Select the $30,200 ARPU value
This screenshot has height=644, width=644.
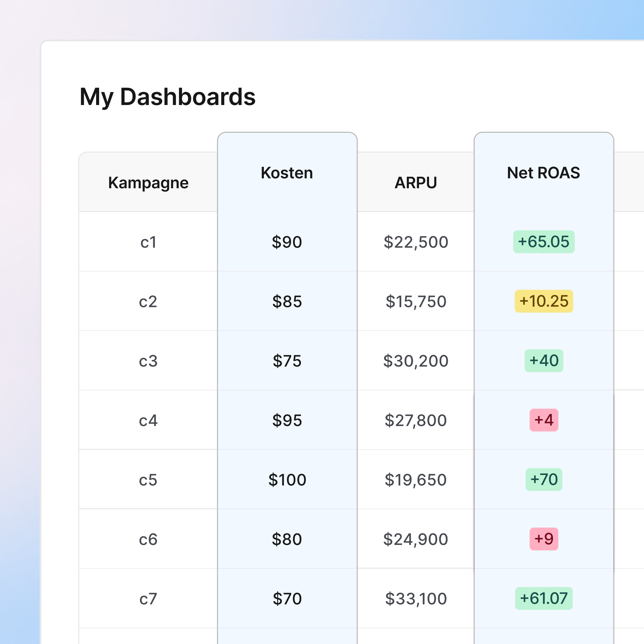pos(416,361)
